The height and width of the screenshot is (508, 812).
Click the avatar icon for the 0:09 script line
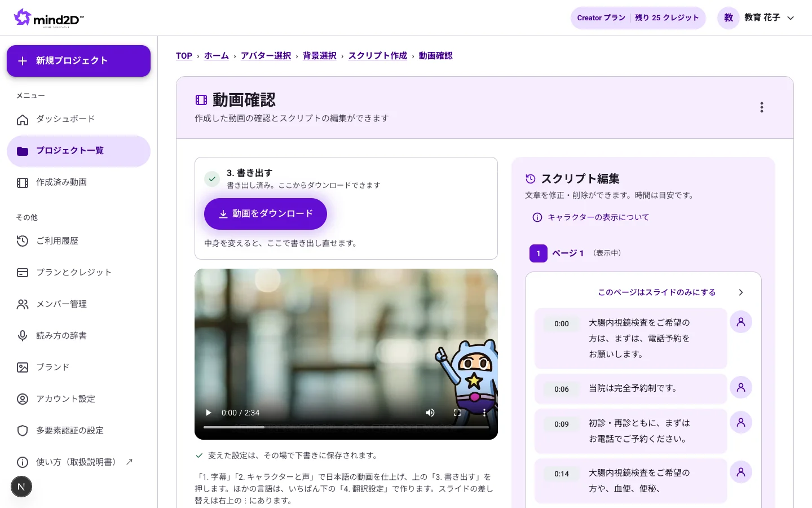pos(741,422)
